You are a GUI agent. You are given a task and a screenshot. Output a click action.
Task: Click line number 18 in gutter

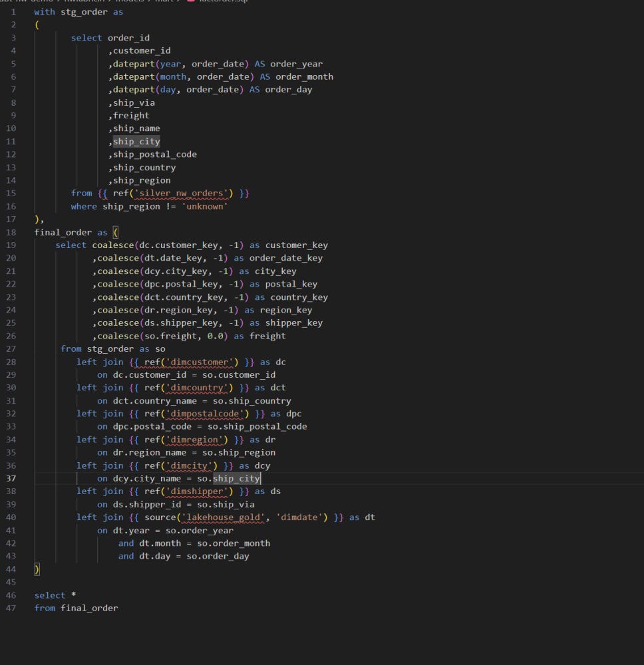coord(11,232)
